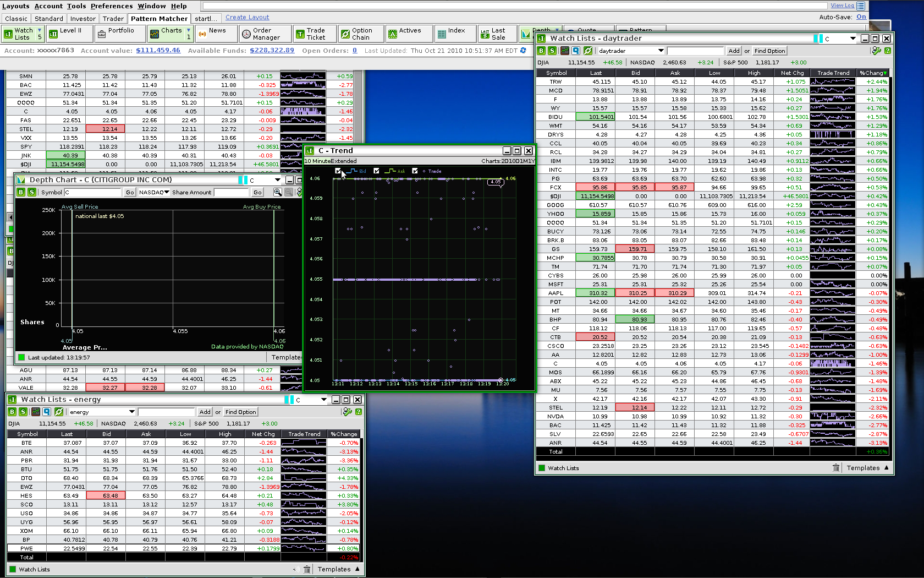This screenshot has height=578, width=924.
Task: Click option chain icon in daytrader watch list
Action: click(x=588, y=51)
